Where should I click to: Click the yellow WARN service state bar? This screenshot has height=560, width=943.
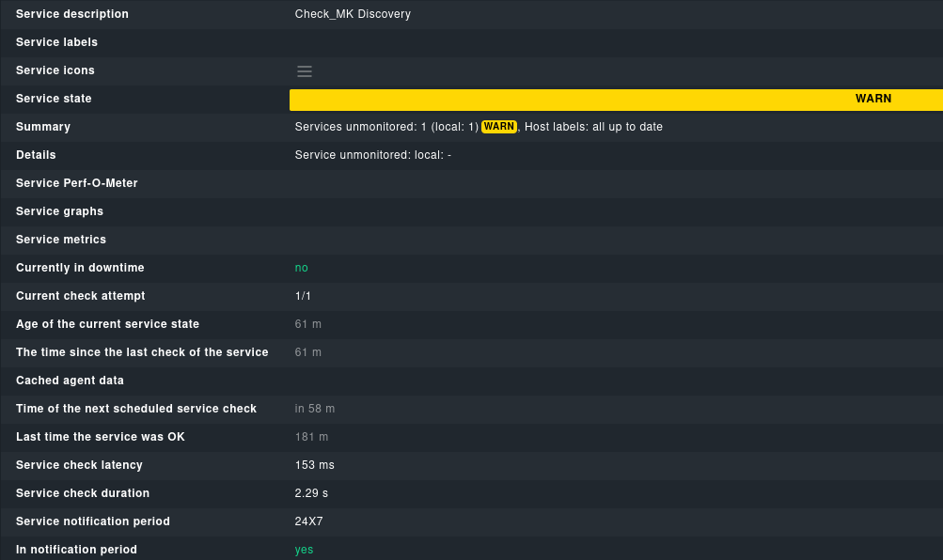pos(616,99)
